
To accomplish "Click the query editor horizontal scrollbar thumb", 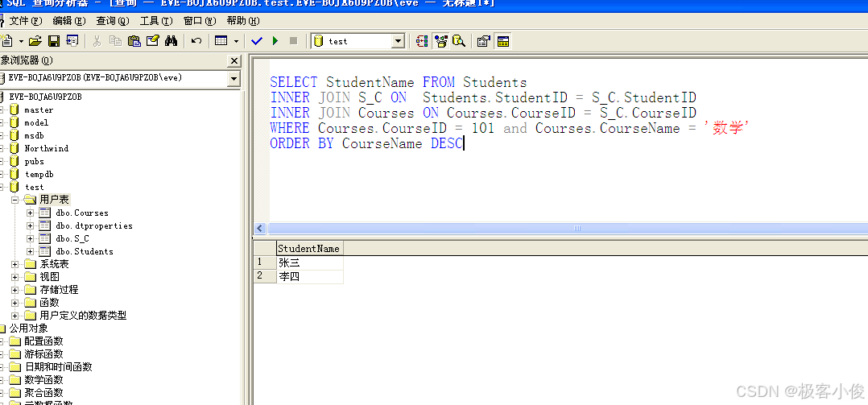I will 568,229.
